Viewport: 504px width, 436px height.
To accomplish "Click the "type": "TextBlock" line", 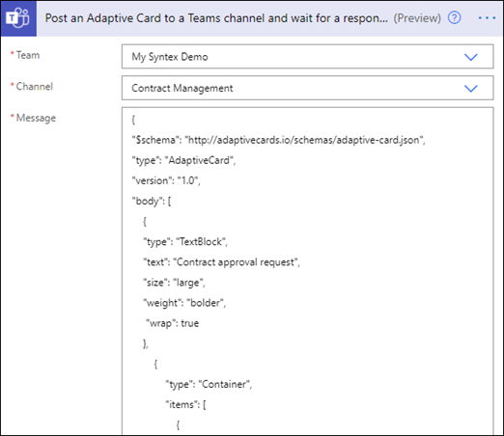I will pos(185,242).
